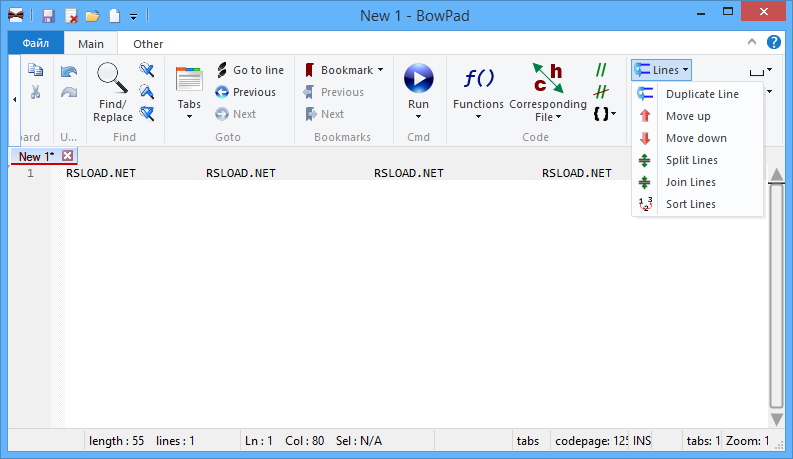Save the file via quick access floppy icon

click(48, 16)
